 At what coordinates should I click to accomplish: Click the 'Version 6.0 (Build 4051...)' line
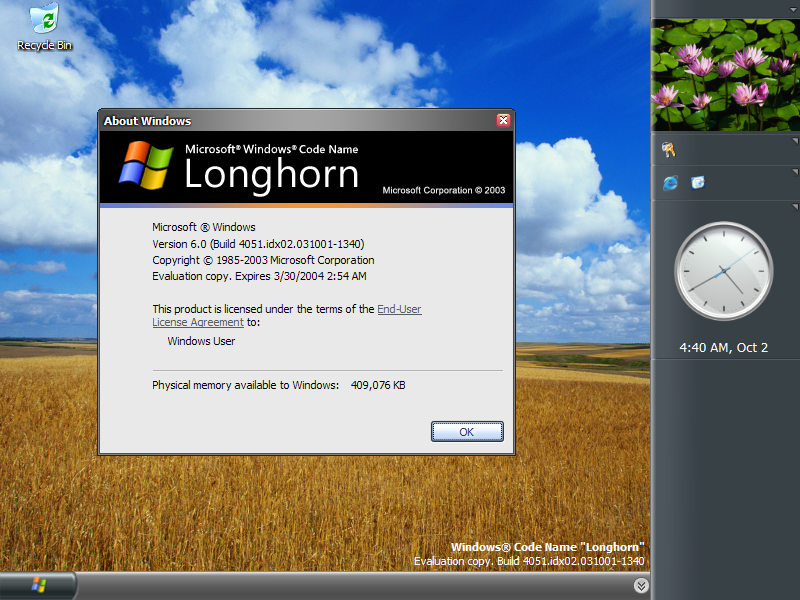point(258,244)
